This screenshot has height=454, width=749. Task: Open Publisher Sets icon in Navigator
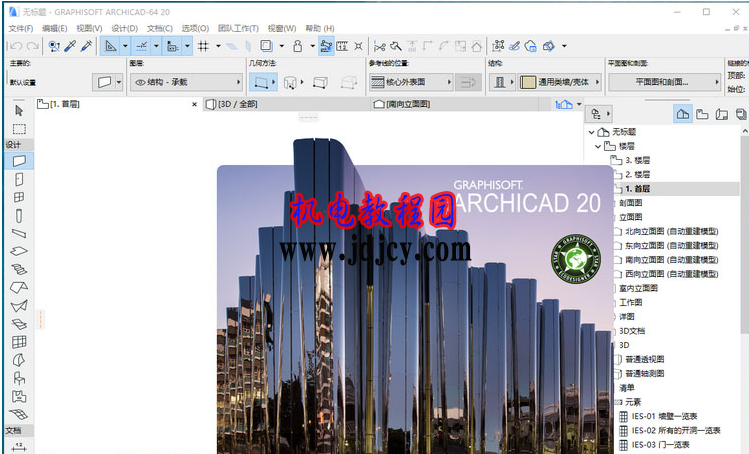[741, 114]
